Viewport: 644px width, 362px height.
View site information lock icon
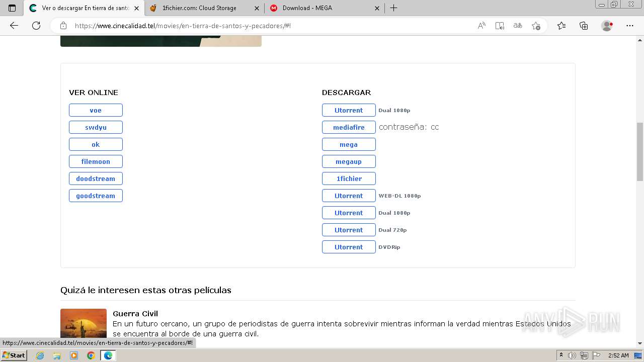[x=63, y=26]
